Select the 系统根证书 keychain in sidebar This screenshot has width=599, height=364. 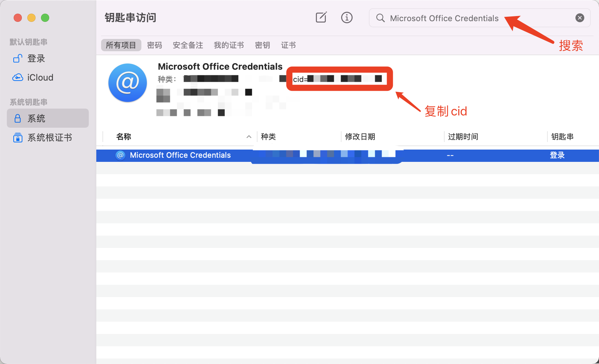click(x=48, y=137)
